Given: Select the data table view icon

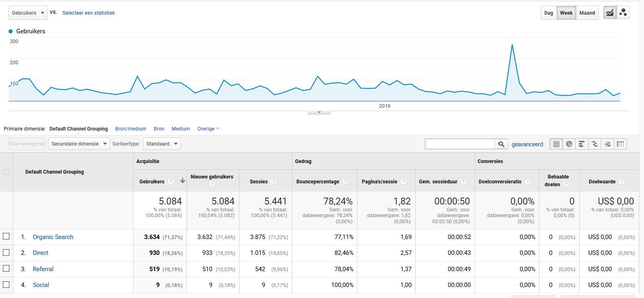Looking at the screenshot, I should (x=556, y=144).
